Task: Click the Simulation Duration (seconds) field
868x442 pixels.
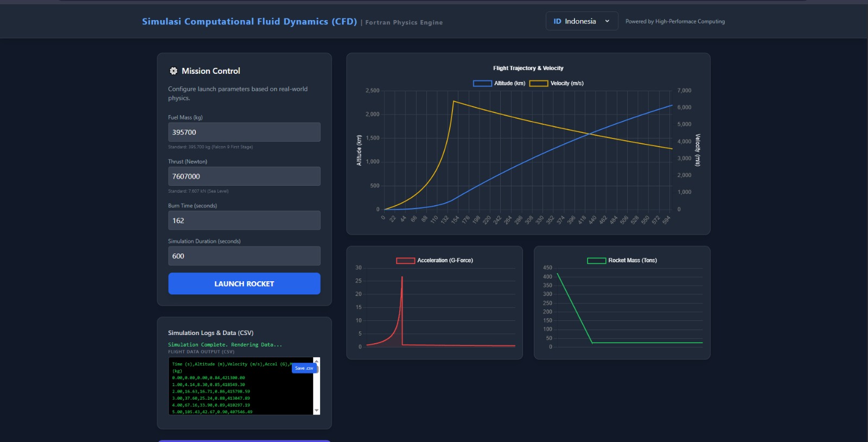Action: tap(244, 256)
